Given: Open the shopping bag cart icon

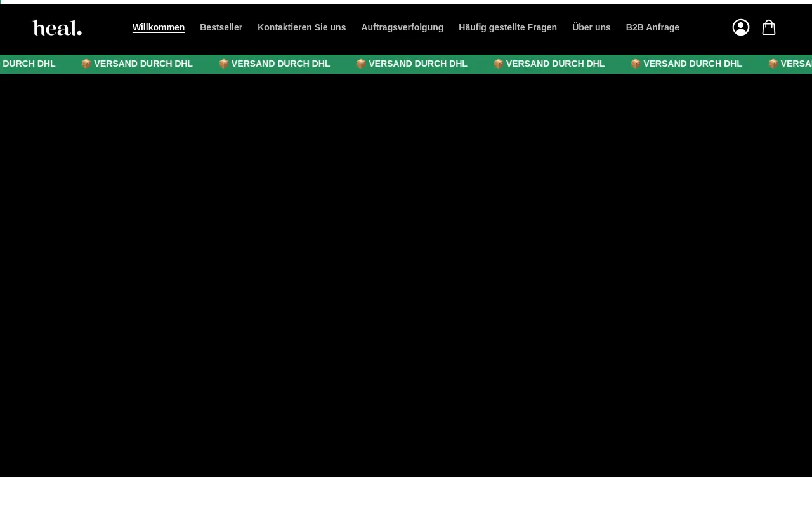Looking at the screenshot, I should tap(769, 27).
